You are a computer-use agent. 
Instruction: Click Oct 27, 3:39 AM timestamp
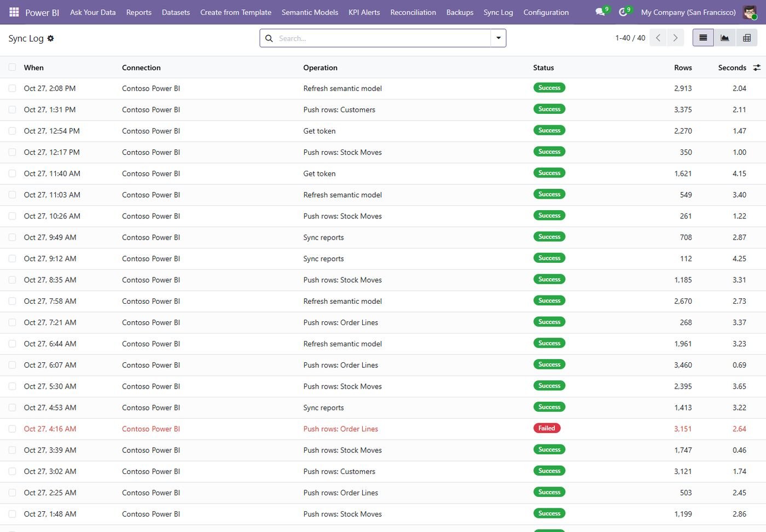pos(50,450)
